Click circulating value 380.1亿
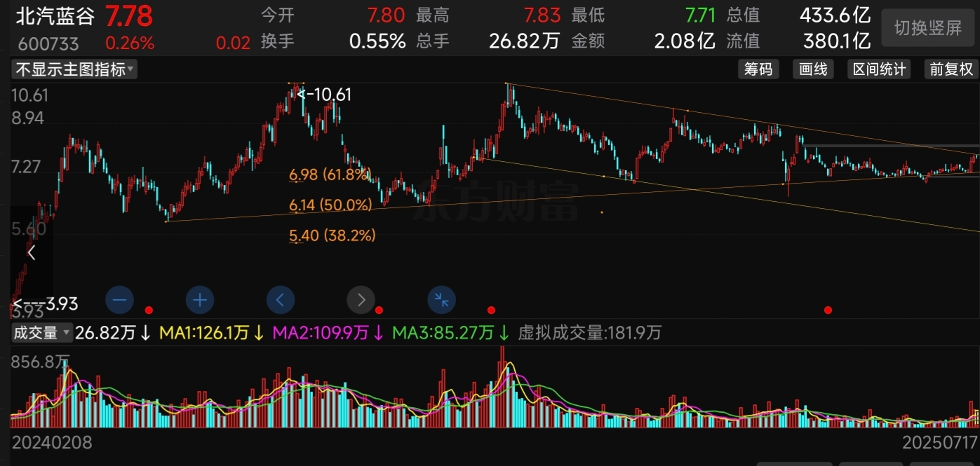980x466 pixels. [835, 41]
